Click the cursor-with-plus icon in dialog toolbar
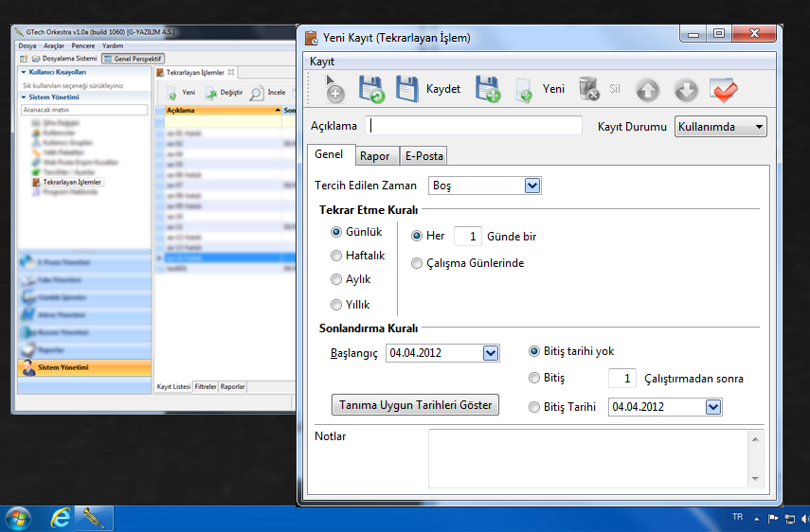Image resolution: width=810 pixels, height=532 pixels. pos(334,90)
